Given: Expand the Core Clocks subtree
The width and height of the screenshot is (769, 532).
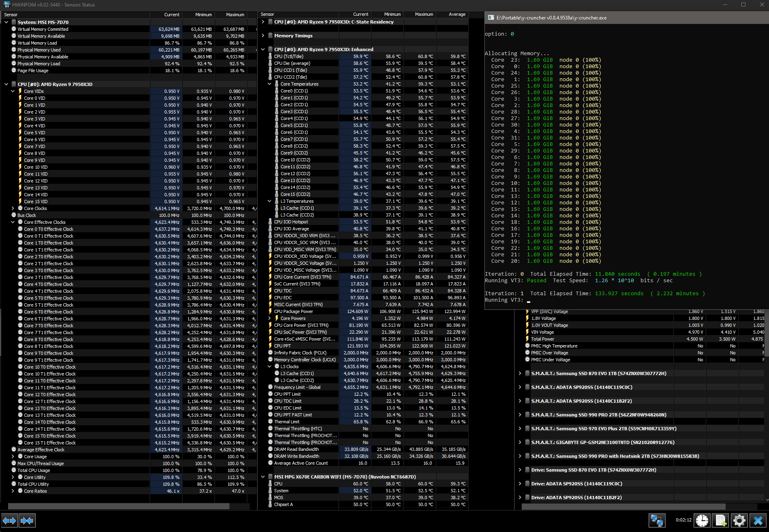Looking at the screenshot, I should tap(13, 208).
